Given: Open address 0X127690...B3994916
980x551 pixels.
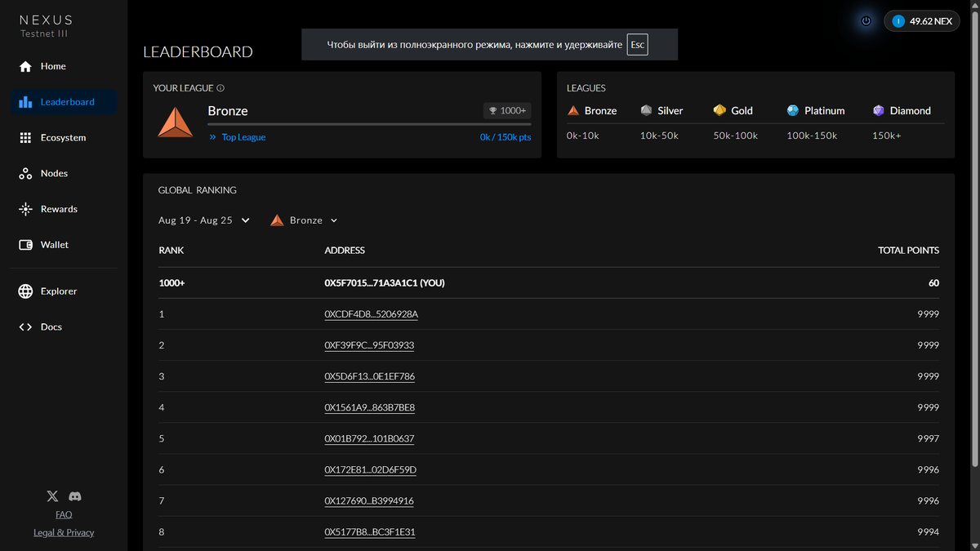Looking at the screenshot, I should point(369,501).
